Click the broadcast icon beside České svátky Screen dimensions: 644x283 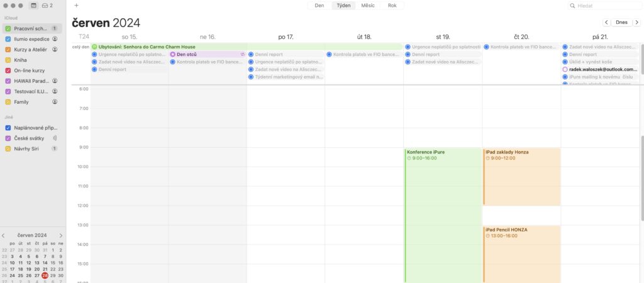click(x=55, y=138)
